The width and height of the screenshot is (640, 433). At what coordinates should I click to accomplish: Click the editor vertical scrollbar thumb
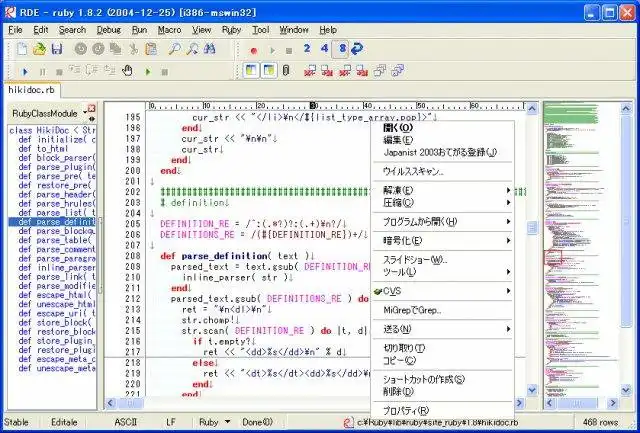pyautogui.click(x=532, y=228)
